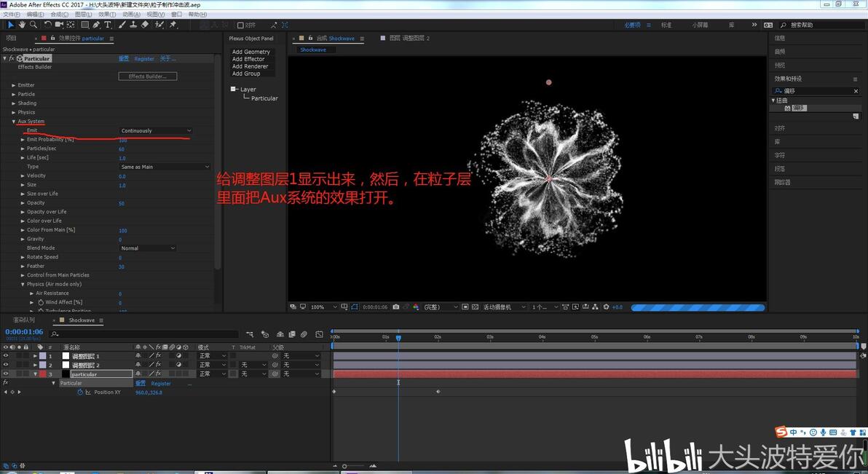The image size is (868, 474).
Task: Toggle the Snapping 对齐 checkbox in toolbar
Action: click(240, 25)
